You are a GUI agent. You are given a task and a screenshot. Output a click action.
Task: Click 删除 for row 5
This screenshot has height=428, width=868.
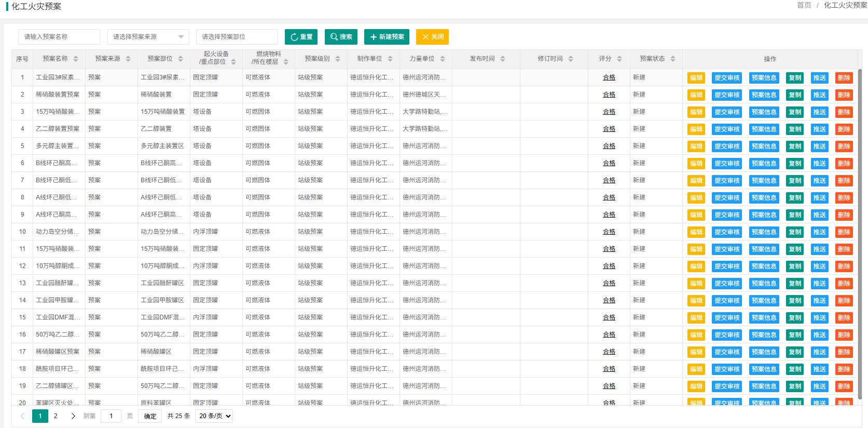[x=844, y=146]
